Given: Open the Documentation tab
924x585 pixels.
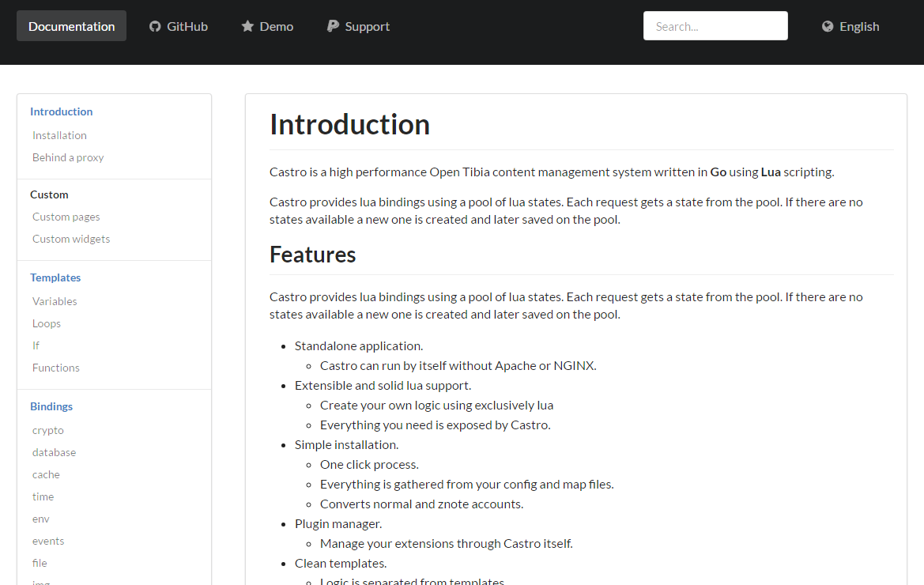Looking at the screenshot, I should pos(71,26).
